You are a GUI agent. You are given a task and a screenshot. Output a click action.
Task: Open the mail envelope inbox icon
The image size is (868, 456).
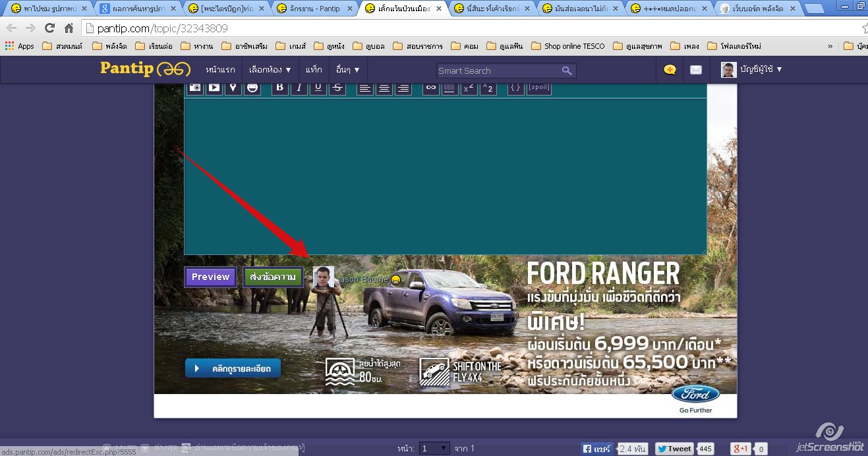tap(696, 70)
